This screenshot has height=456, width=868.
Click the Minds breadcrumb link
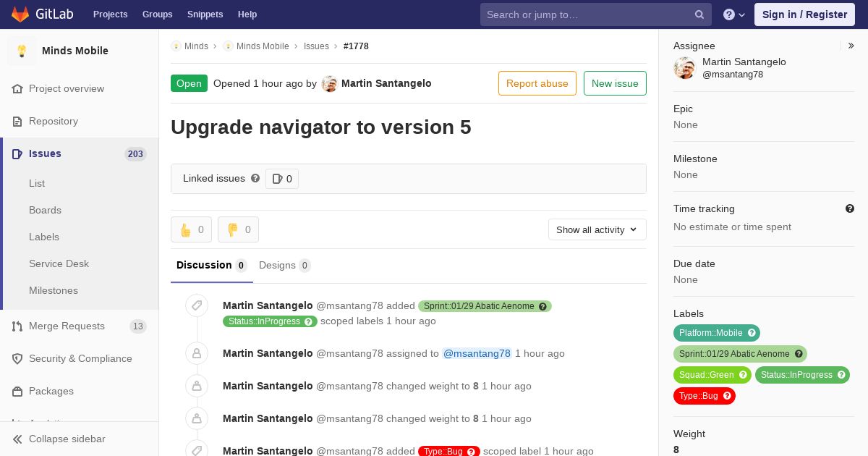(x=196, y=46)
